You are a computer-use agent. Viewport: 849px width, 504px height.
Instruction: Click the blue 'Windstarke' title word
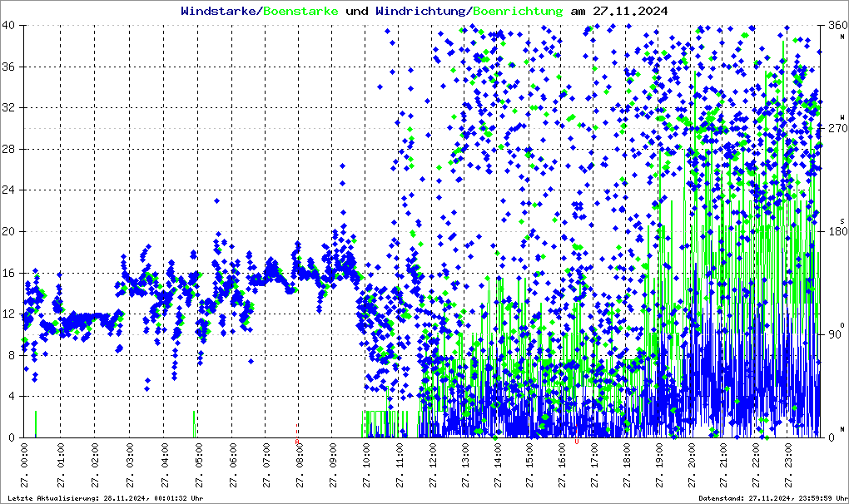click(x=218, y=11)
